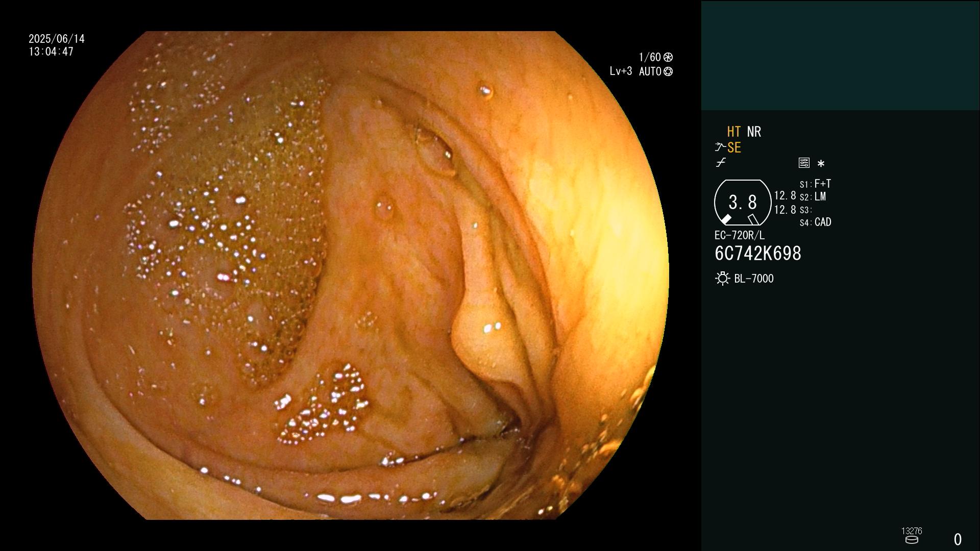
Task: Click the filled forceps channel marker
Action: tap(726, 219)
